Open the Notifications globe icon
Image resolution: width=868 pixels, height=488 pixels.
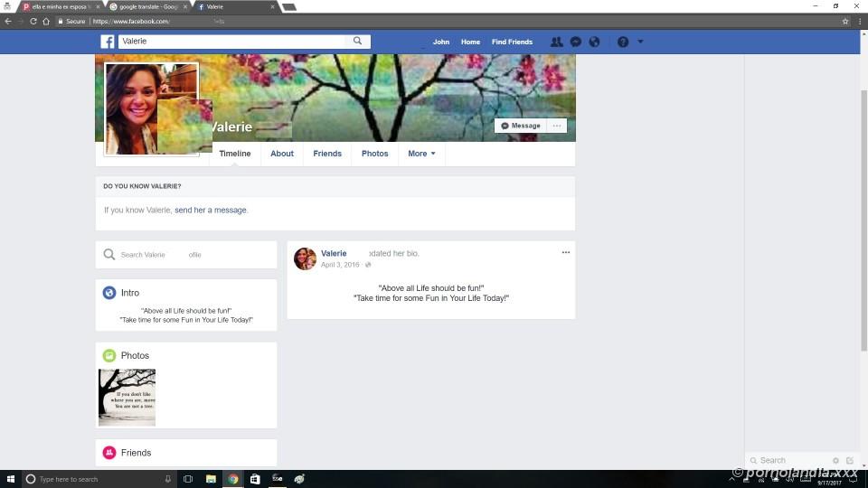click(x=594, y=42)
